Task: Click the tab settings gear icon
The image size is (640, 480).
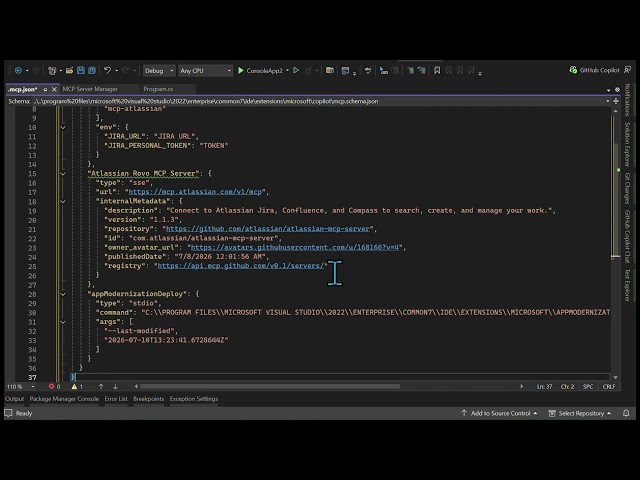Action: pos(618,89)
